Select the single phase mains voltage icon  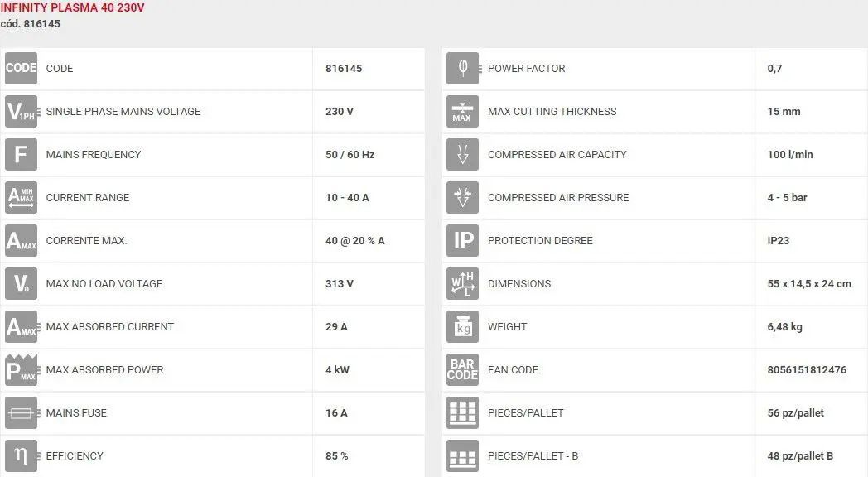[21, 111]
